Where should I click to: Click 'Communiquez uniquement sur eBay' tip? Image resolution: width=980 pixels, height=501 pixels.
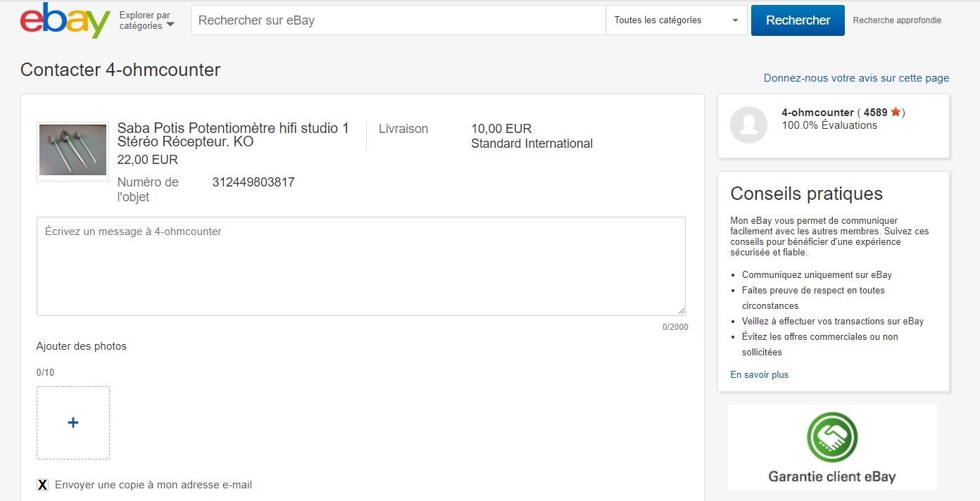pos(817,275)
